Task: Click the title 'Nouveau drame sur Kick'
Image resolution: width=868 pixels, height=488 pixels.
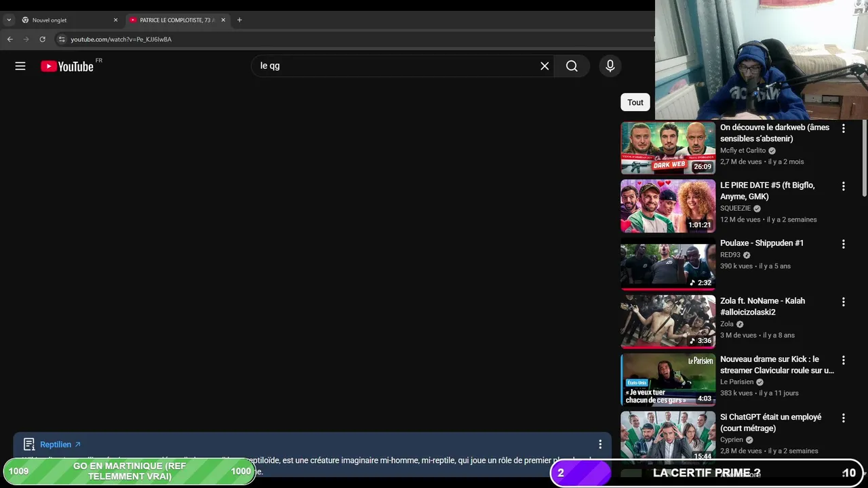Action: tap(777, 365)
